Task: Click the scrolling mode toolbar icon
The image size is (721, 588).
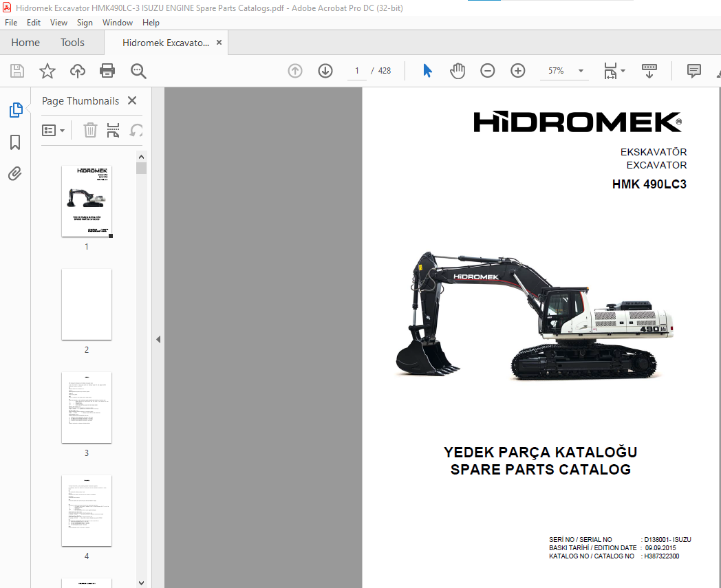Action: (x=649, y=71)
